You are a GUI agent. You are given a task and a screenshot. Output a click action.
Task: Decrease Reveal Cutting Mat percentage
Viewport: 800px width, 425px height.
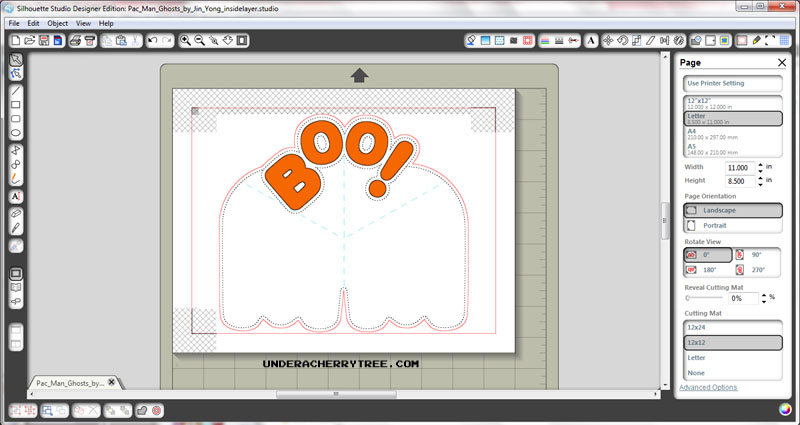(x=764, y=301)
